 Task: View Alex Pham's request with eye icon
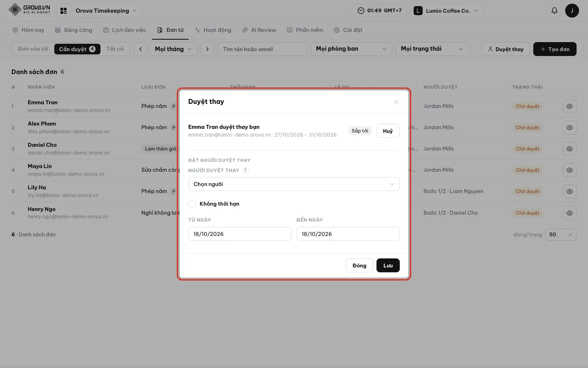[x=570, y=128]
